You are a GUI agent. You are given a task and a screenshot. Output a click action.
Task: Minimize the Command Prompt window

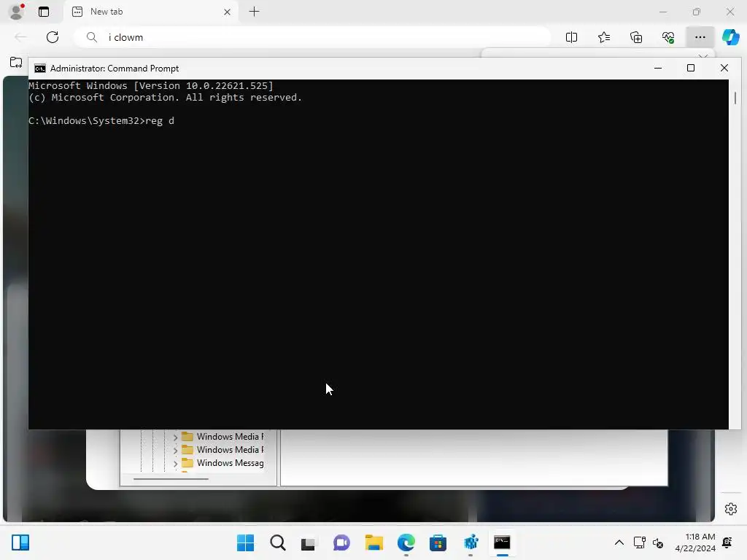click(658, 68)
